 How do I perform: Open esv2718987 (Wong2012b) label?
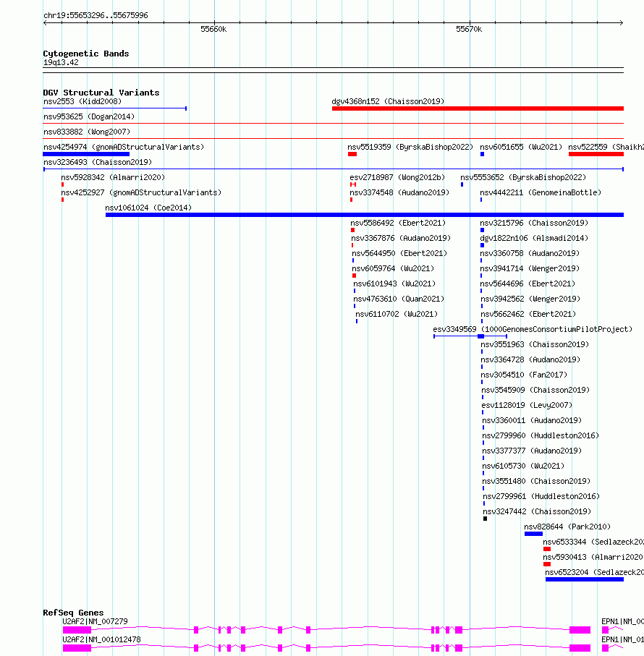click(x=397, y=177)
